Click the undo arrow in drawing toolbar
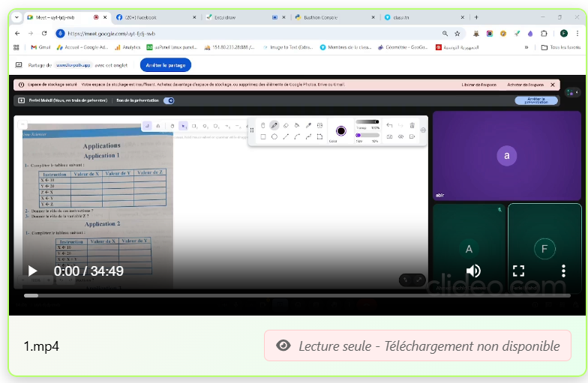 389,125
